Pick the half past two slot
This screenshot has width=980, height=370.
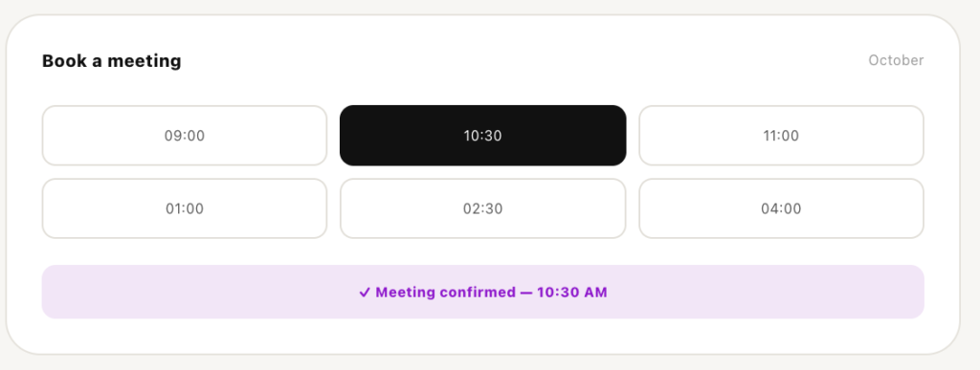[482, 208]
